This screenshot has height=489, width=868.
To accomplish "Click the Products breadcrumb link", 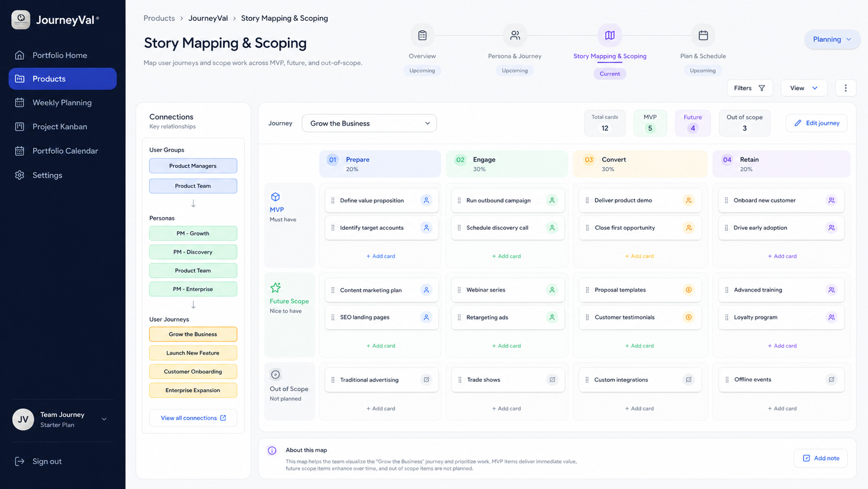I will [159, 18].
